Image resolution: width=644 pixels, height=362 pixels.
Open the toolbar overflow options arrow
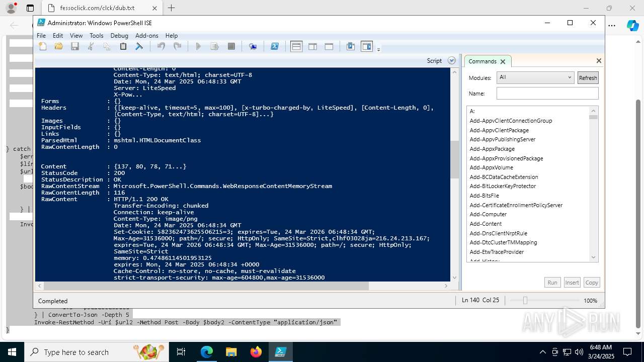pyautogui.click(x=378, y=49)
